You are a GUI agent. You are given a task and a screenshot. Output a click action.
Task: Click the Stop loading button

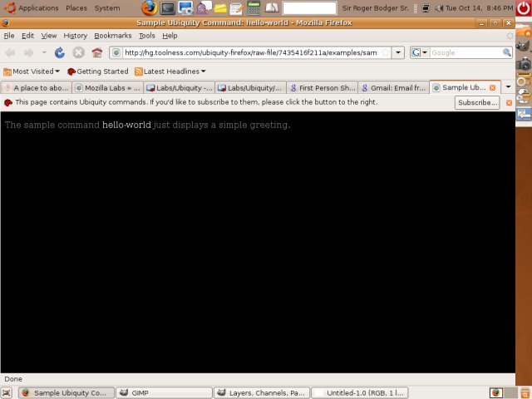[x=78, y=52]
